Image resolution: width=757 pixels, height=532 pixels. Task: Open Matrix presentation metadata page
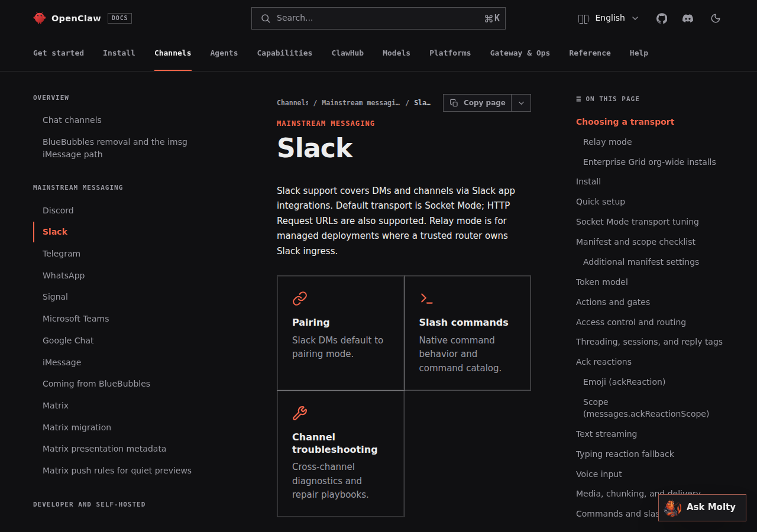[x=104, y=449]
